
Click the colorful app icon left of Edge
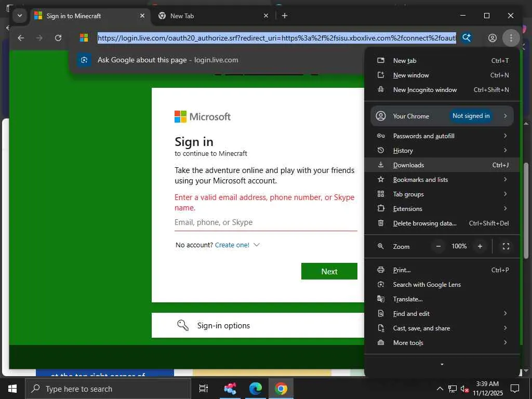click(230, 389)
